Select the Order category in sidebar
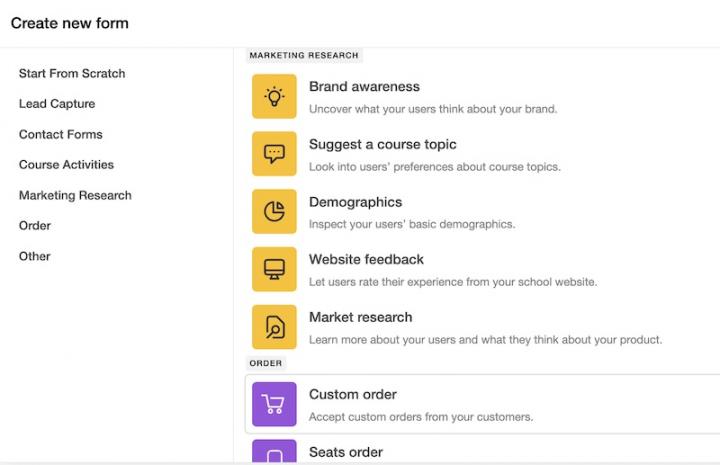Screen dimensions: 720x465 pos(35,226)
